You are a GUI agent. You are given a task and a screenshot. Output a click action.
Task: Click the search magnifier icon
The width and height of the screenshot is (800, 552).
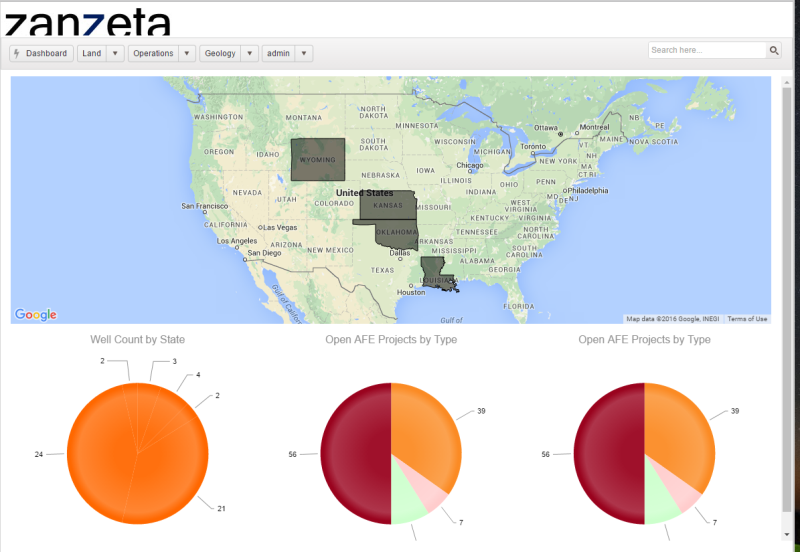pos(774,50)
